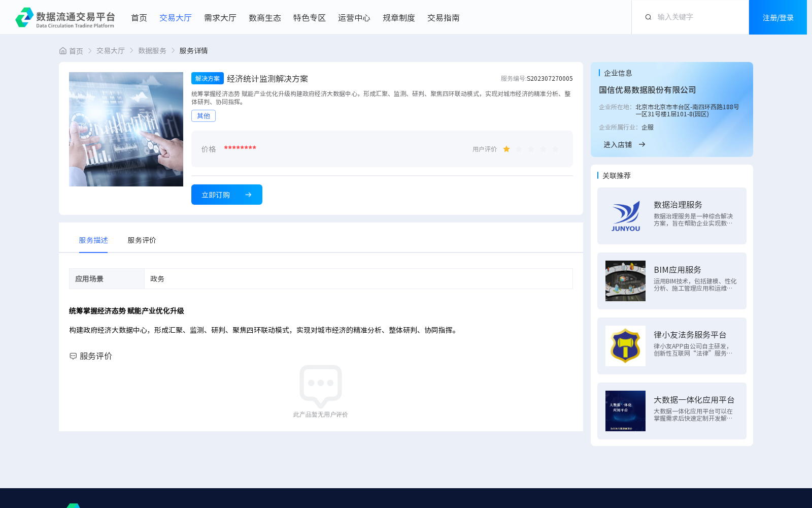Click the fourth rating star
812x508 pixels.
[543, 149]
